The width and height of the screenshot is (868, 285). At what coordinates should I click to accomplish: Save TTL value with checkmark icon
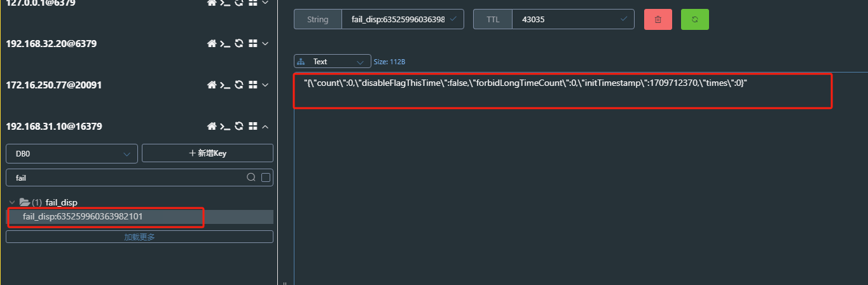[x=623, y=20]
